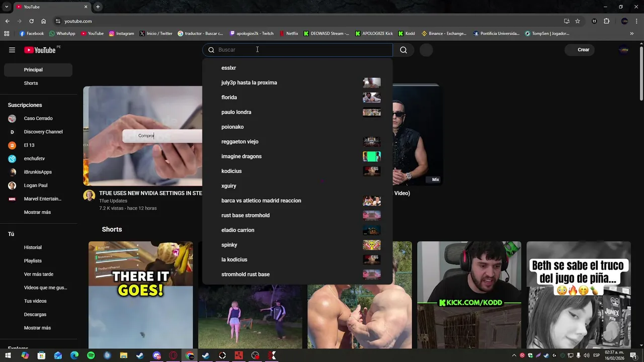
Task: Open the Chrome three-dot menu
Action: tap(636, 21)
